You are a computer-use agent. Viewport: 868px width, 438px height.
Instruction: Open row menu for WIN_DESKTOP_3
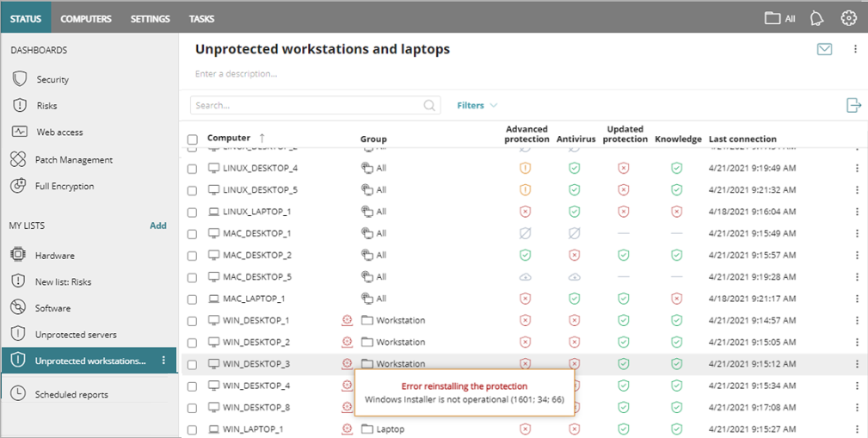click(x=858, y=364)
